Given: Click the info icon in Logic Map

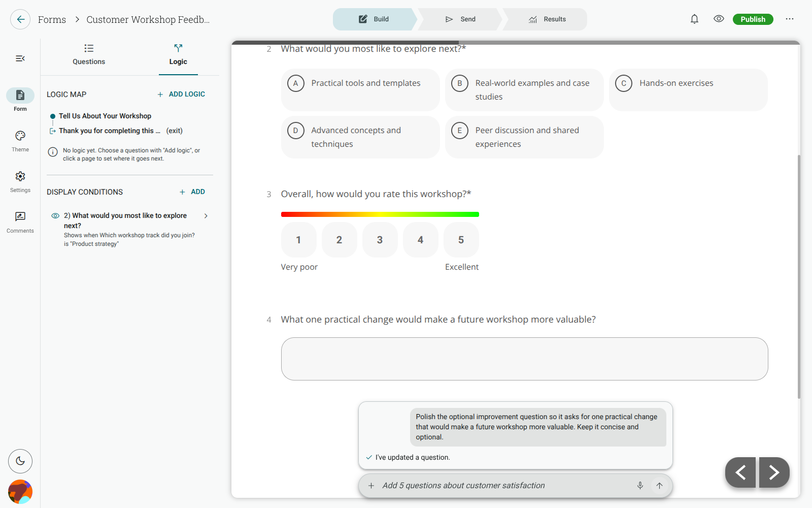Looking at the screenshot, I should coord(53,152).
